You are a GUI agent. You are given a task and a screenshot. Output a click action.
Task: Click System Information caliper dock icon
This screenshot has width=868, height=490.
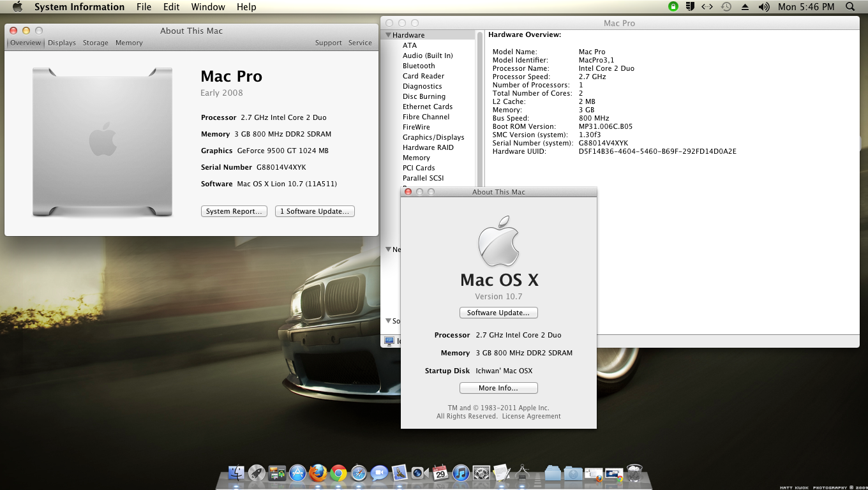point(522,473)
